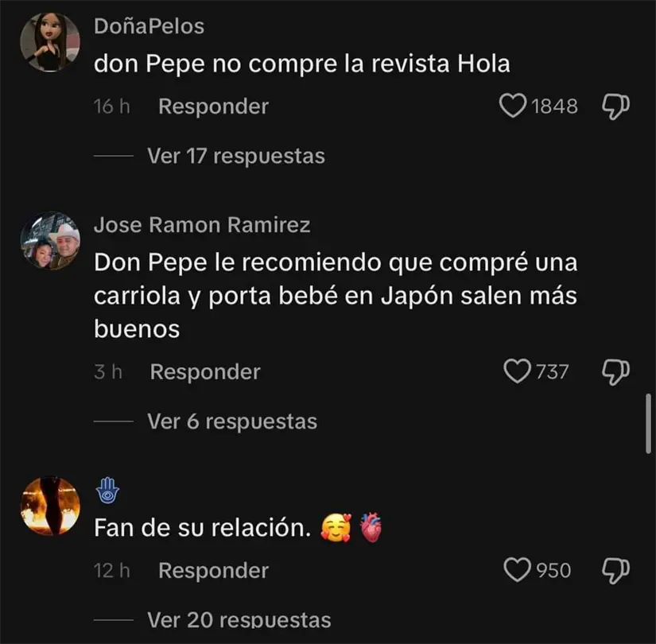656x644 pixels.
Task: Reply to Jose Ramon Ramirez's comment
Action: 205,371
